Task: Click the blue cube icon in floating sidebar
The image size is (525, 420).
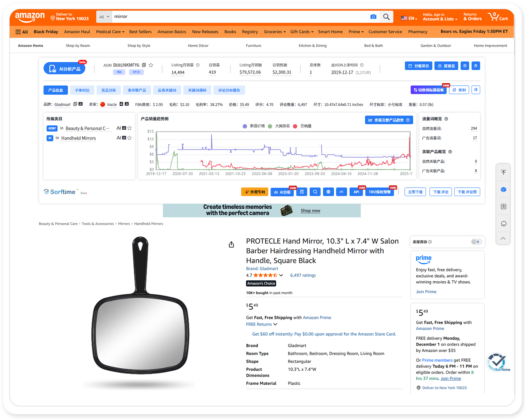Action: [503, 189]
